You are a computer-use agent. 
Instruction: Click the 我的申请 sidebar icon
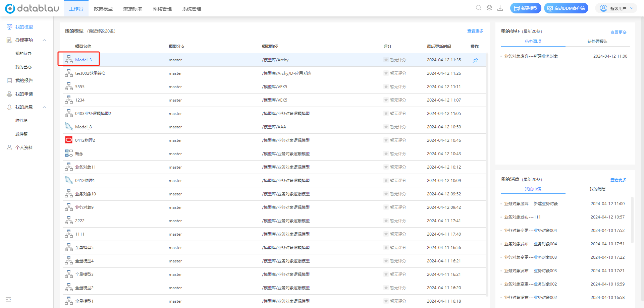point(9,94)
